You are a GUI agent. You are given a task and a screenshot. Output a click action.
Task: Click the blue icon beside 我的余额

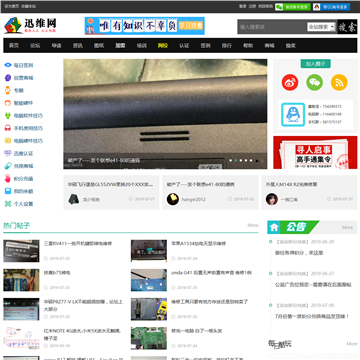tap(8, 191)
